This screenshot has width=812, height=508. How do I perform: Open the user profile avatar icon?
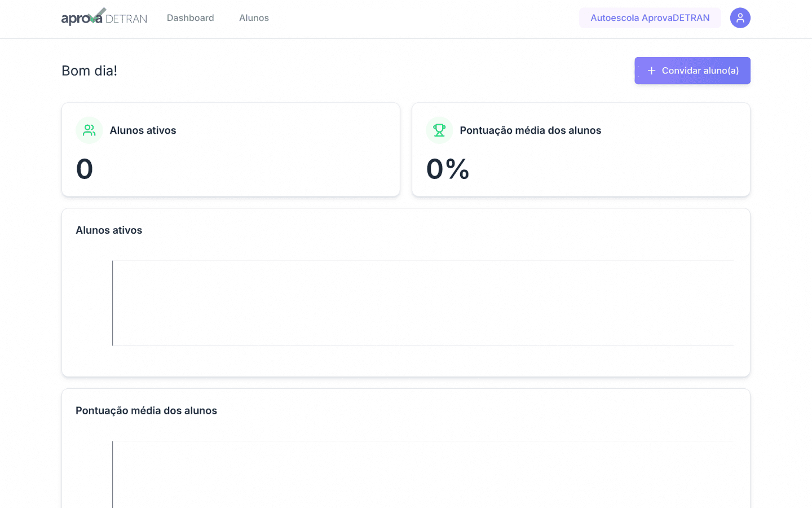[740, 18]
